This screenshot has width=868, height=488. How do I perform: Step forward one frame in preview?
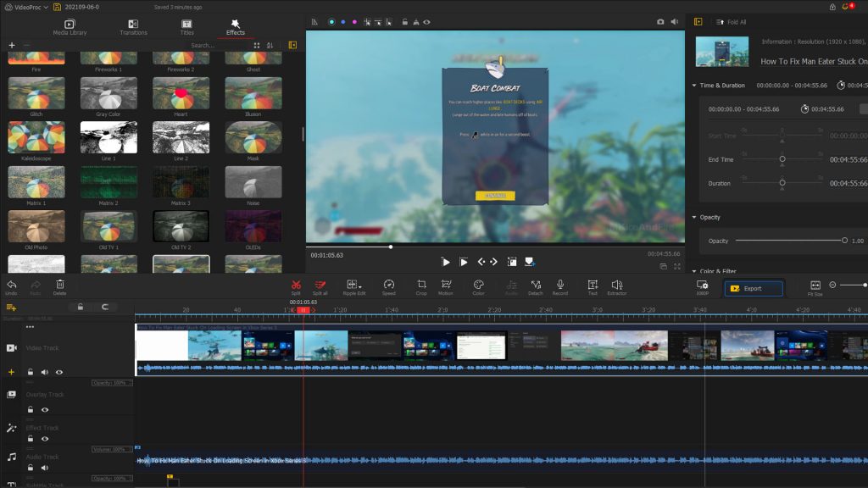point(494,262)
